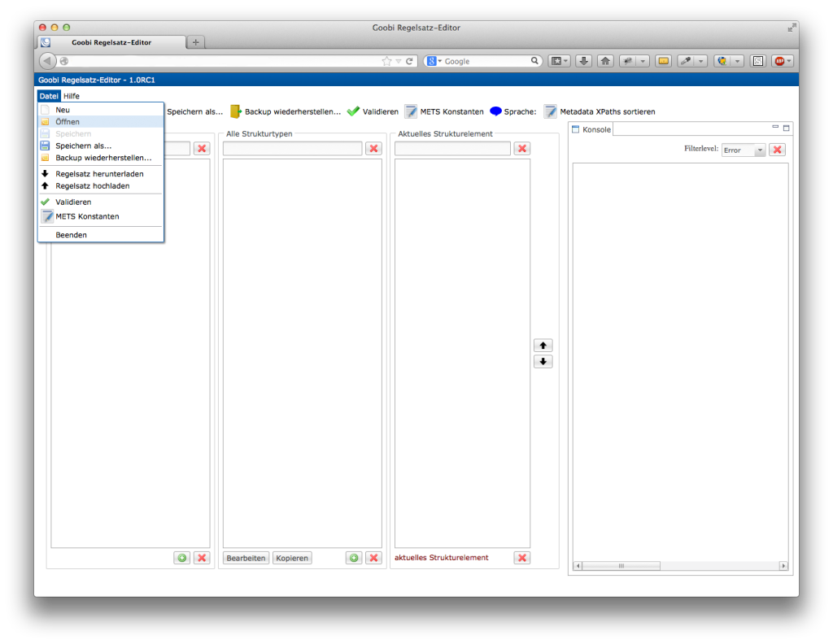Open the Adblock Plus ABP icon menu

[783, 61]
